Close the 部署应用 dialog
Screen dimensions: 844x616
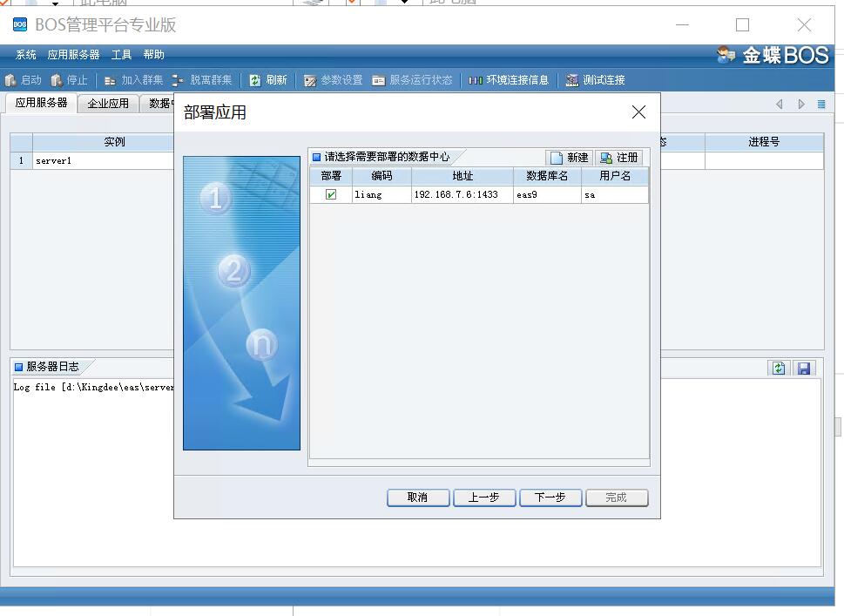tap(639, 112)
